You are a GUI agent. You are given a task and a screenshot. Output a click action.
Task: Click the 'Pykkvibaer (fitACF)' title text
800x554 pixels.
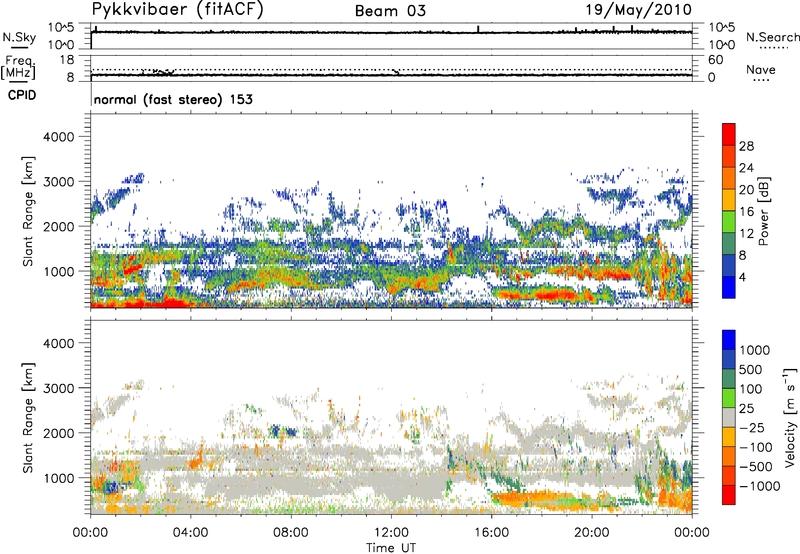click(177, 10)
